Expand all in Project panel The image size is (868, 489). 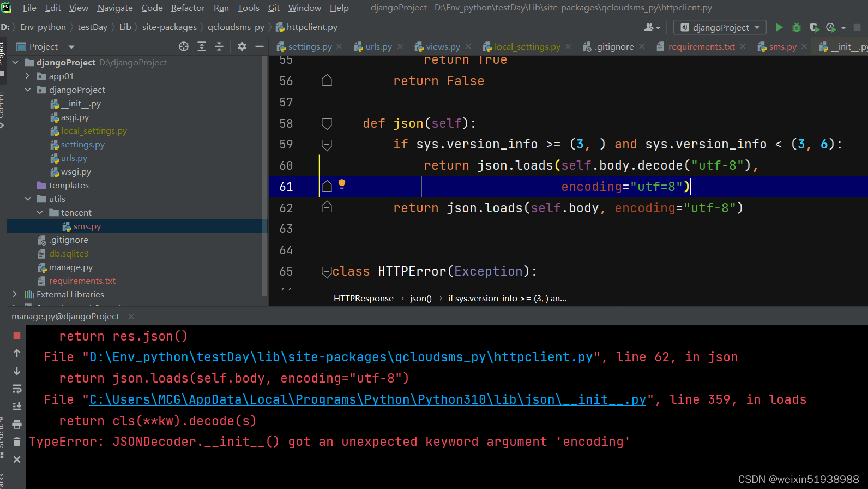[x=202, y=46]
